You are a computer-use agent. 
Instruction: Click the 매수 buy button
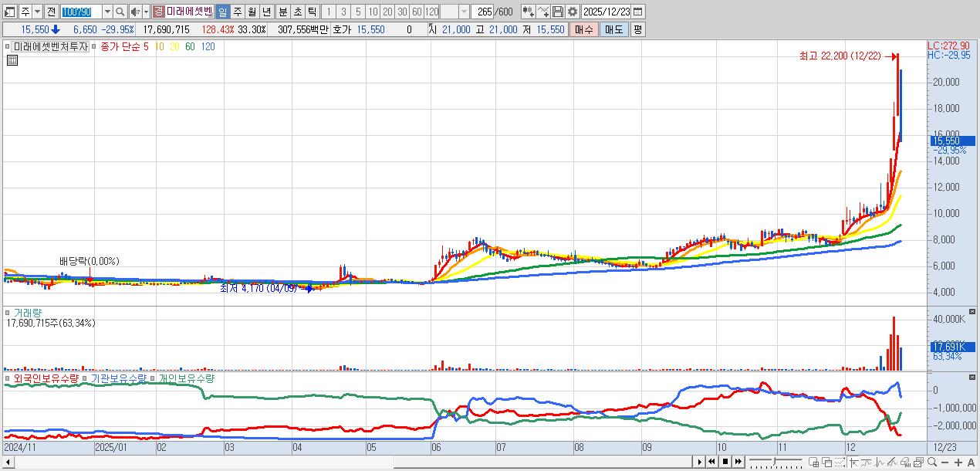click(x=583, y=29)
